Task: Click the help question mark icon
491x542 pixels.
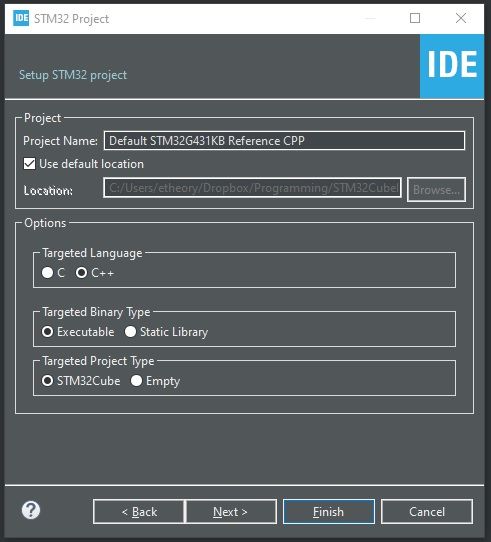Action: [31, 510]
